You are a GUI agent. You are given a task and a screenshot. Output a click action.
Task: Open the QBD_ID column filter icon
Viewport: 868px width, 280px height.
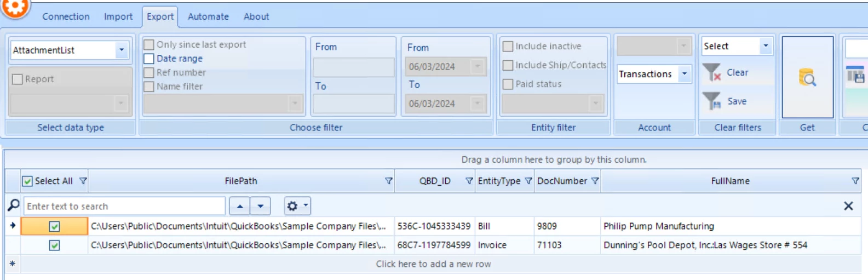[469, 181]
